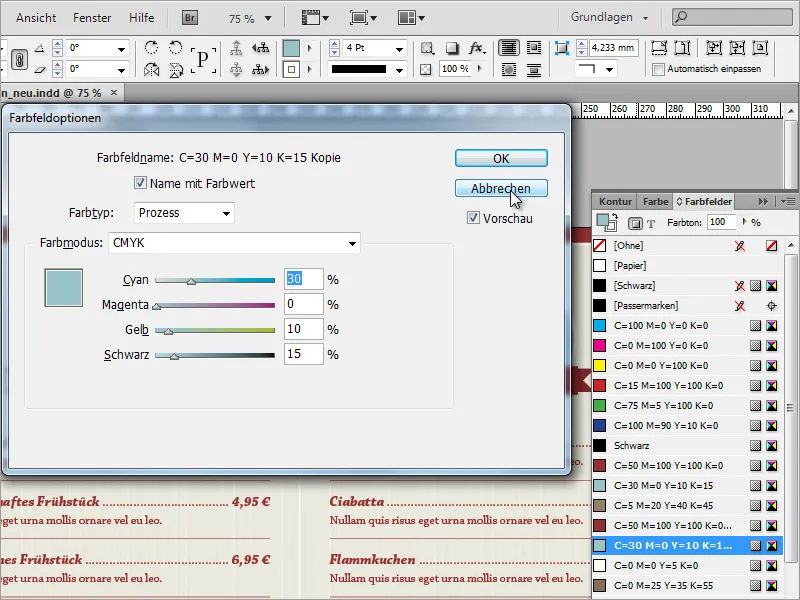Click the Farbton value field showing 100
800x600 pixels.
tap(722, 222)
